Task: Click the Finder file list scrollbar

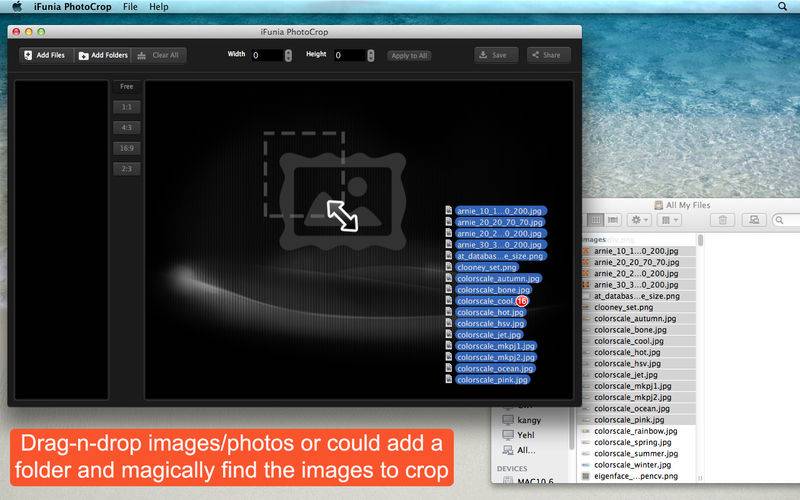Action: (x=701, y=240)
